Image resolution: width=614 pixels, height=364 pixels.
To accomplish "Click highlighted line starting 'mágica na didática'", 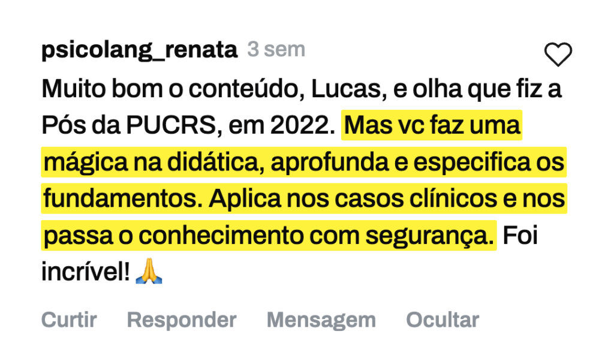I will pos(304,162).
